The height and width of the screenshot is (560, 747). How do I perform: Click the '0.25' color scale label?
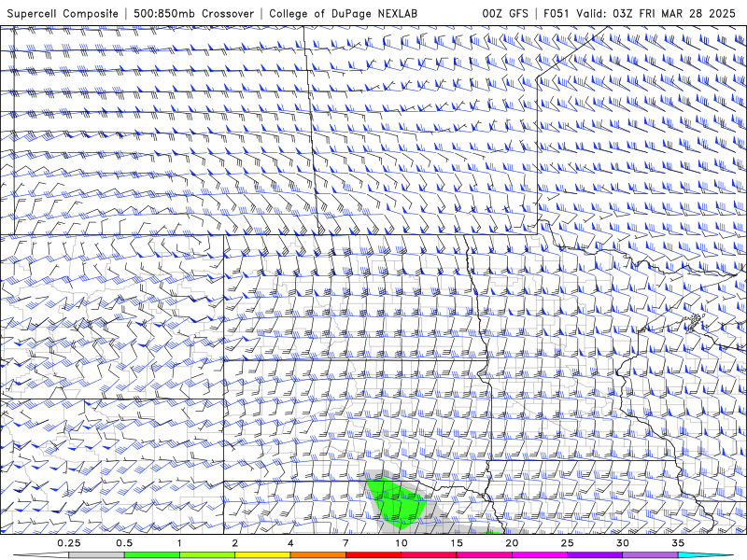pyautogui.click(x=69, y=543)
